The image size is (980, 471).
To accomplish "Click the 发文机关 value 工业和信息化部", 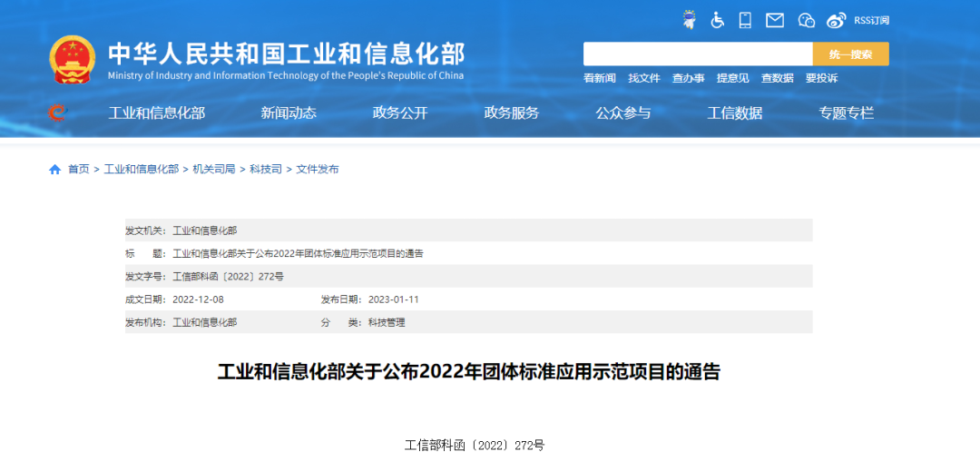I will pos(204,231).
